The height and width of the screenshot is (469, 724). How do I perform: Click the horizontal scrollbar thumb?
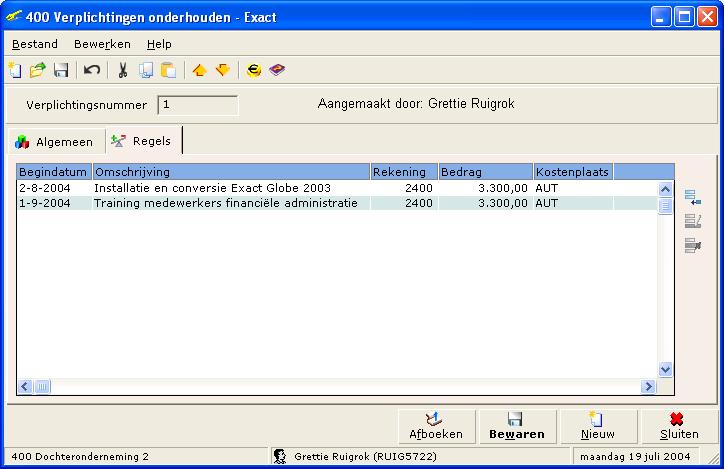42,386
